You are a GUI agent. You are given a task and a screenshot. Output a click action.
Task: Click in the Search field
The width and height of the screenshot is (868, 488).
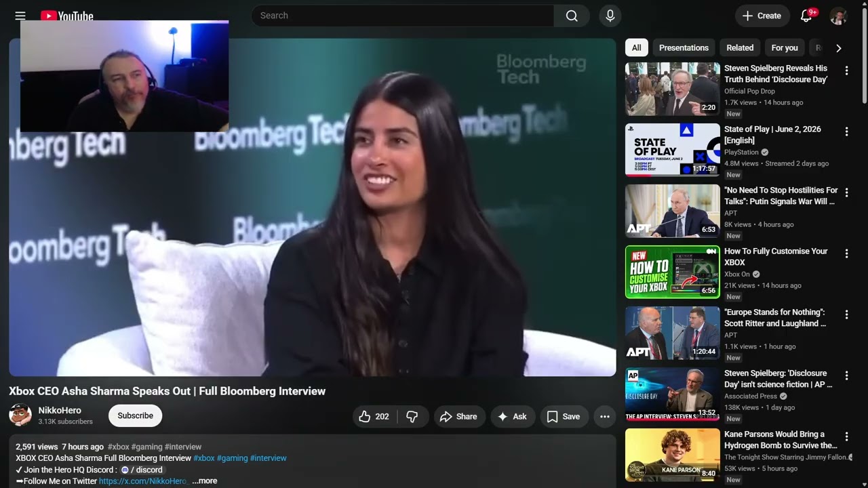(x=402, y=16)
